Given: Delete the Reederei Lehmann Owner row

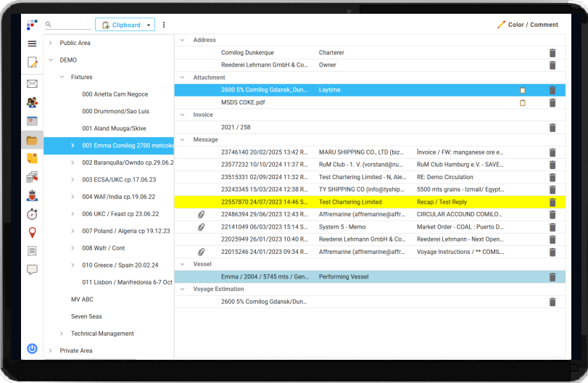Looking at the screenshot, I should [x=552, y=65].
